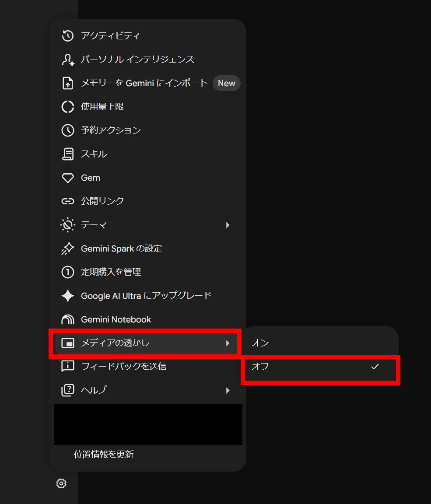Screen dimensions: 431x504
Task: Expand the メディアの透かし submenu arrow
Action: pyautogui.click(x=228, y=343)
